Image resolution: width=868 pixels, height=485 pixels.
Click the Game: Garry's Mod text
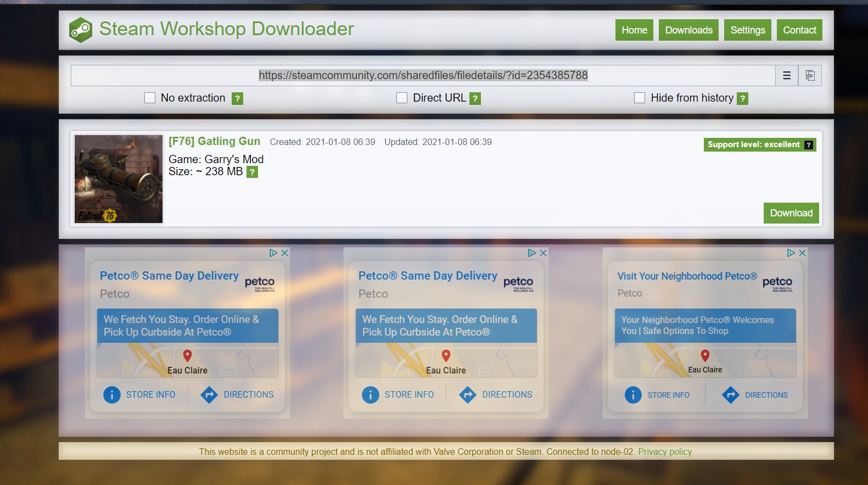click(x=216, y=159)
